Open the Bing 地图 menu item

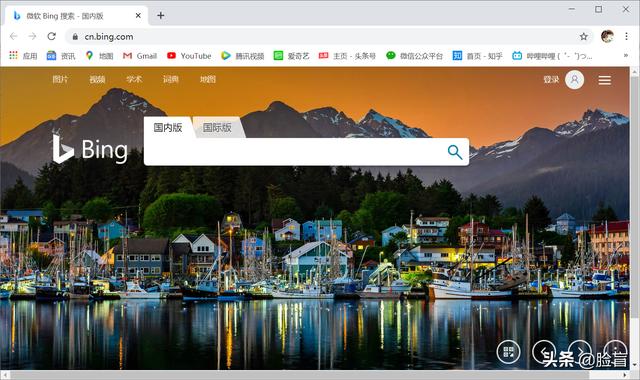click(207, 79)
